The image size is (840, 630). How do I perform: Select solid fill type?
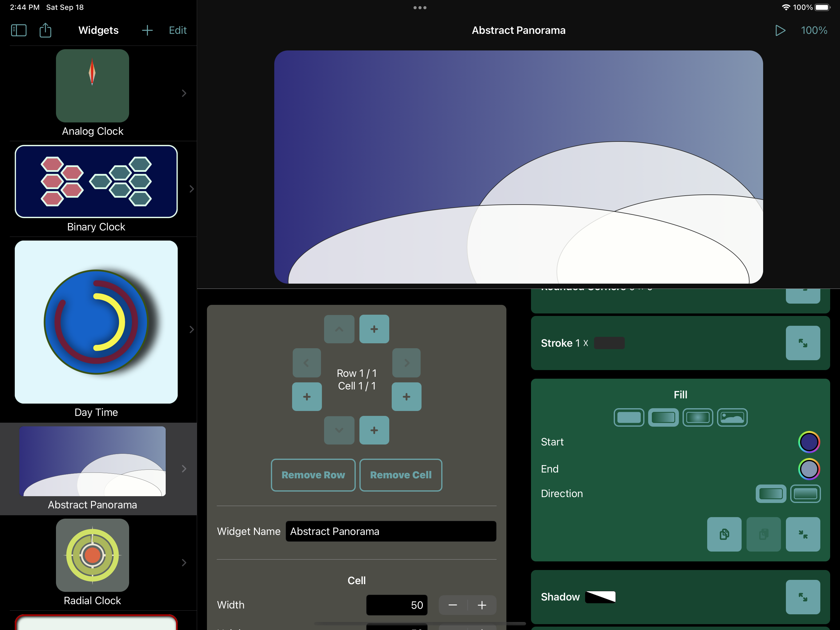click(628, 418)
